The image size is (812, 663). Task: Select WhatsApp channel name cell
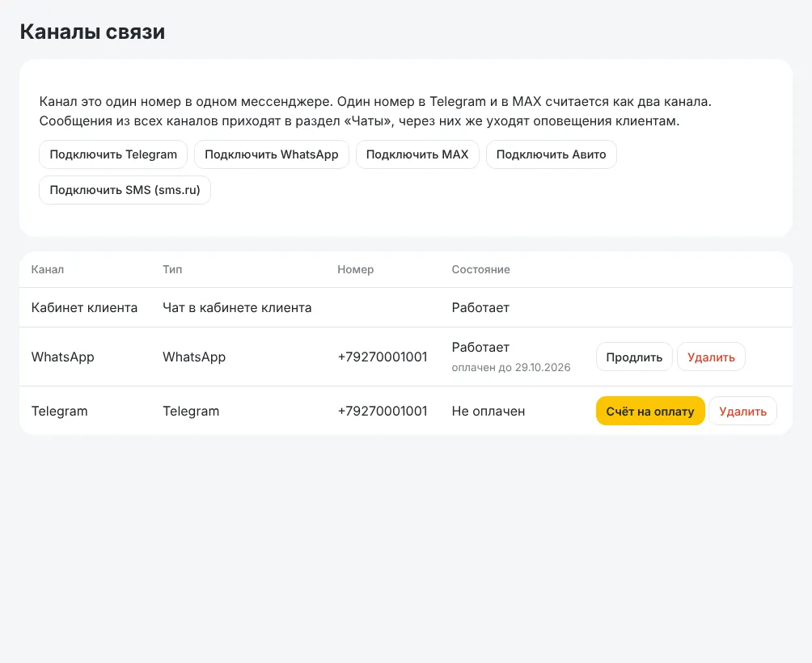pyautogui.click(x=62, y=357)
